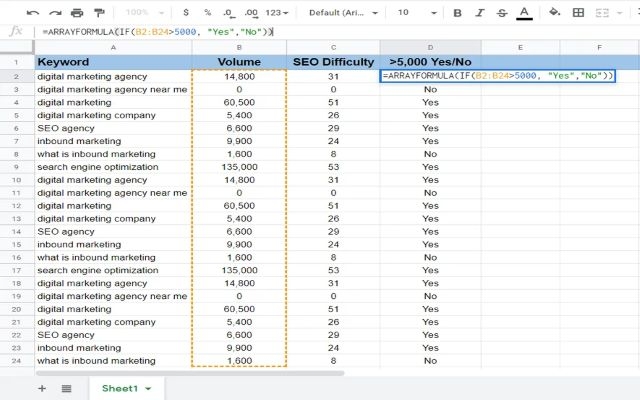Toggle italic formatting
This screenshot has height=400, width=640.
pos(479,13)
